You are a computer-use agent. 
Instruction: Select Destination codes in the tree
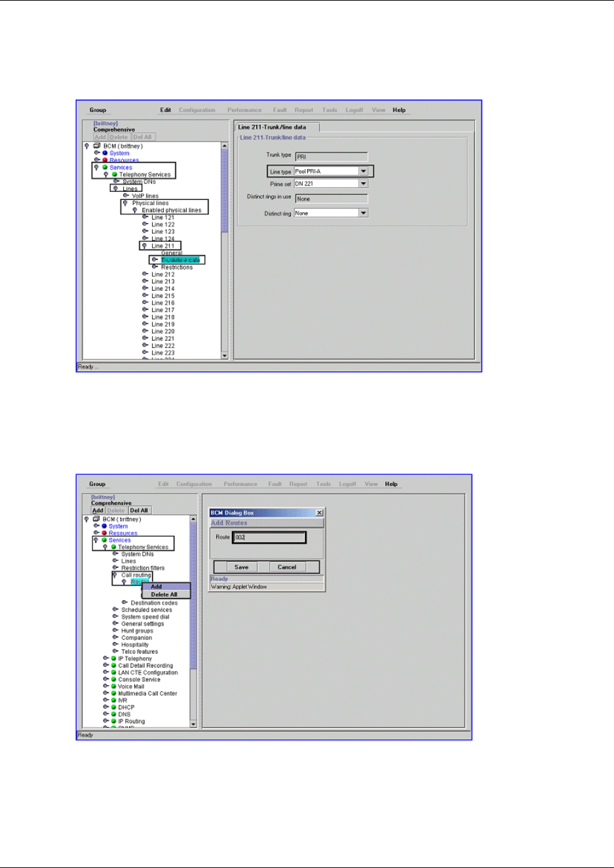154,603
